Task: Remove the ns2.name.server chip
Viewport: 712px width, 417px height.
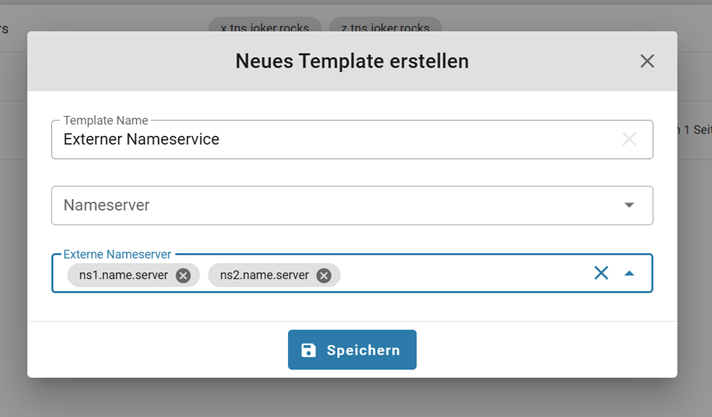Action: [324, 275]
